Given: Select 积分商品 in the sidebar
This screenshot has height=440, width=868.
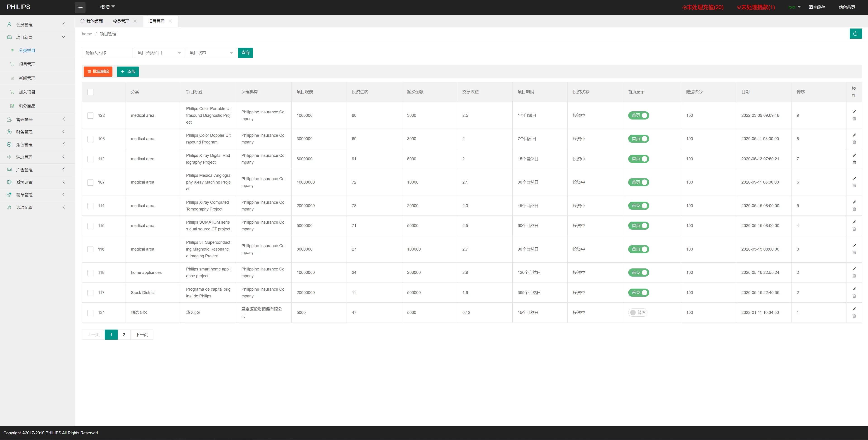Looking at the screenshot, I should click(27, 106).
